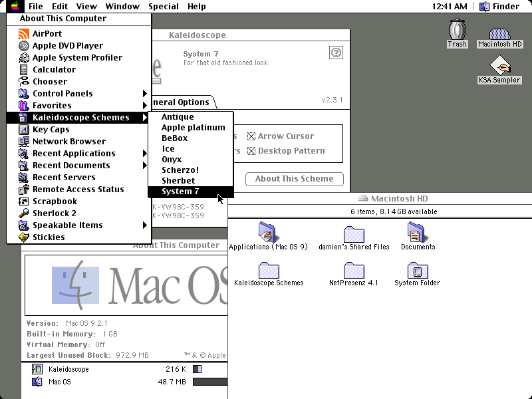Click the '6 items, 8.14 GB available' text
Viewport: 532px width, 399px height.
point(394,211)
